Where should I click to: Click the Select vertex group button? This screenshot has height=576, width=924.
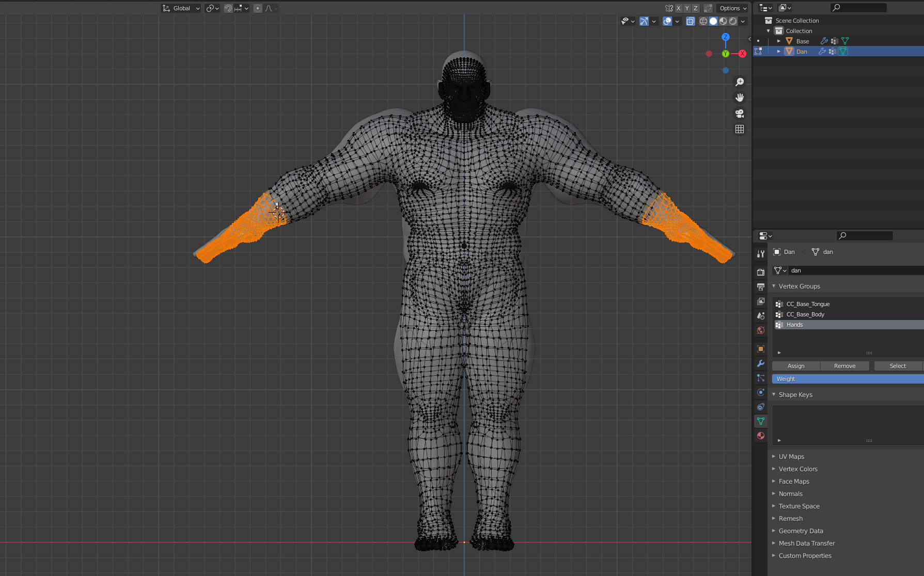point(898,366)
